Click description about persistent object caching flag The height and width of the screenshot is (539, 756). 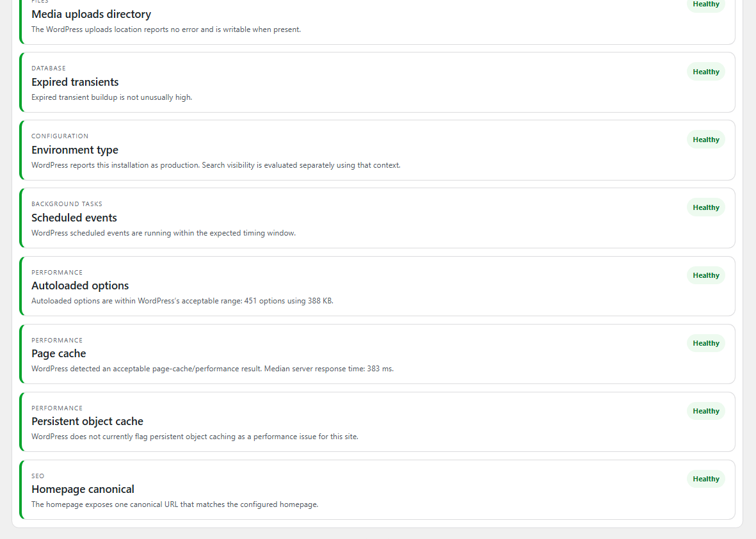tap(195, 437)
